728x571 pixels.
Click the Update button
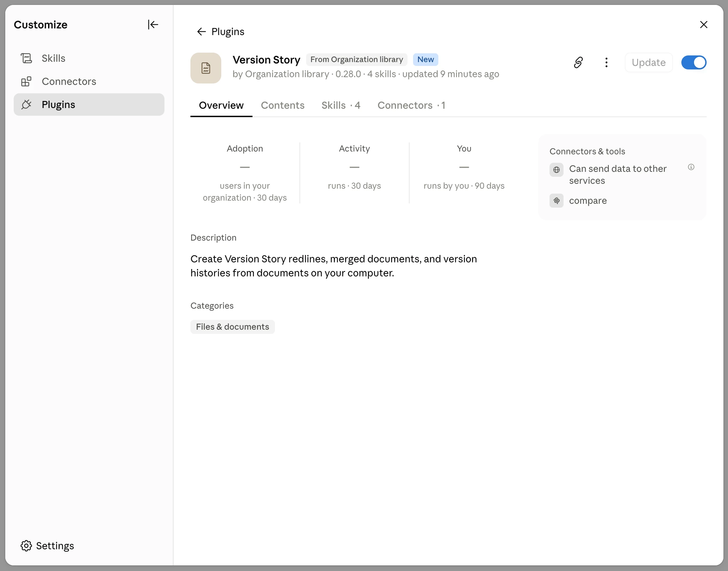point(649,62)
